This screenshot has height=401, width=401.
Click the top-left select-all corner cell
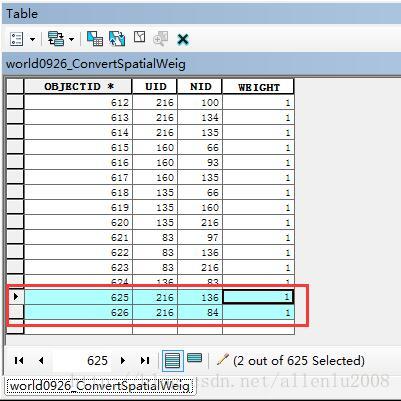tap(15, 87)
